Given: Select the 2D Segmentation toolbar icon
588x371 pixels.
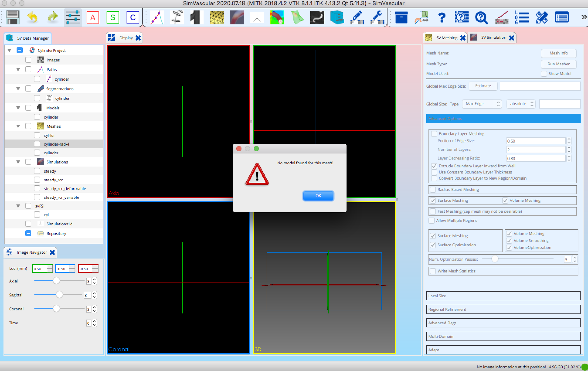Looking at the screenshot, I should (177, 17).
